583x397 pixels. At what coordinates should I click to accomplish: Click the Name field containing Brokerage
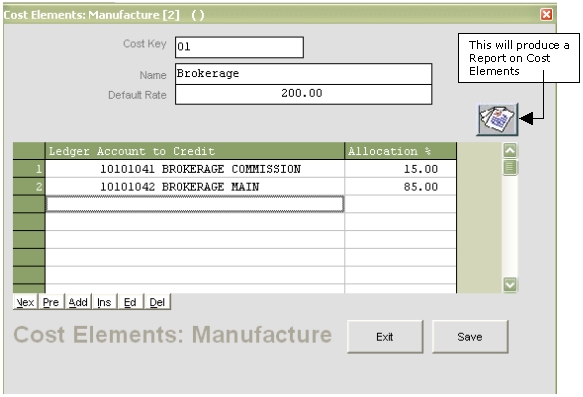pos(303,74)
